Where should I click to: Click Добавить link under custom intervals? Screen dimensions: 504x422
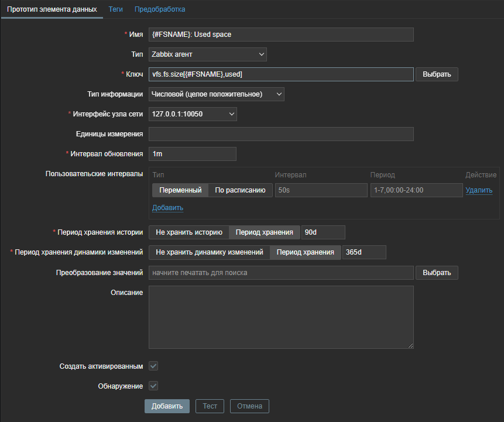(x=167, y=208)
